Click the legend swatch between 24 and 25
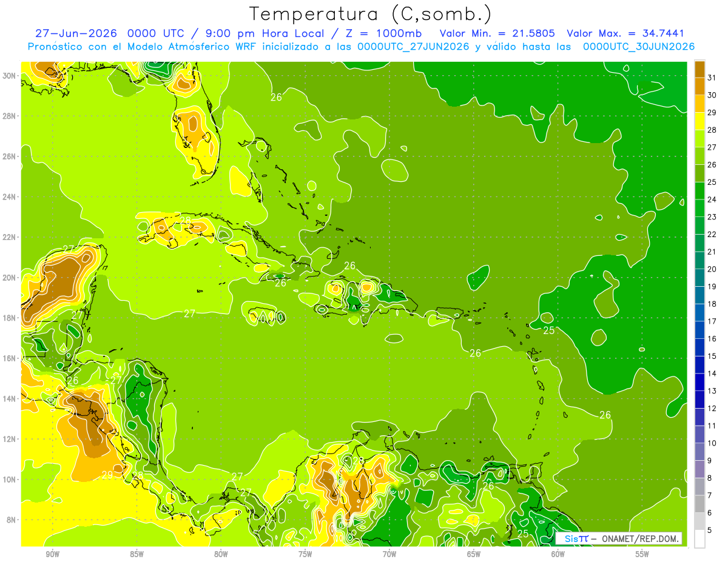Image resolution: width=728 pixels, height=562 pixels. point(699,191)
